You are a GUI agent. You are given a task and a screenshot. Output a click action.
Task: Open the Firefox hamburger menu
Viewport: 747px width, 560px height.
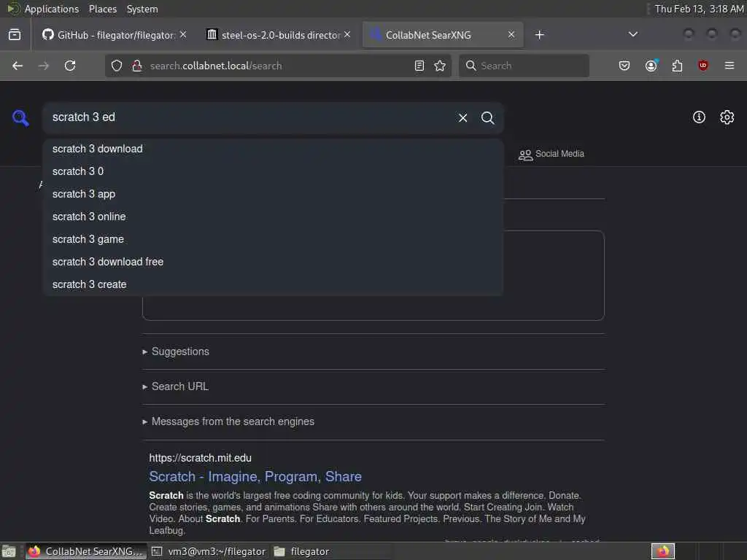pyautogui.click(x=729, y=66)
